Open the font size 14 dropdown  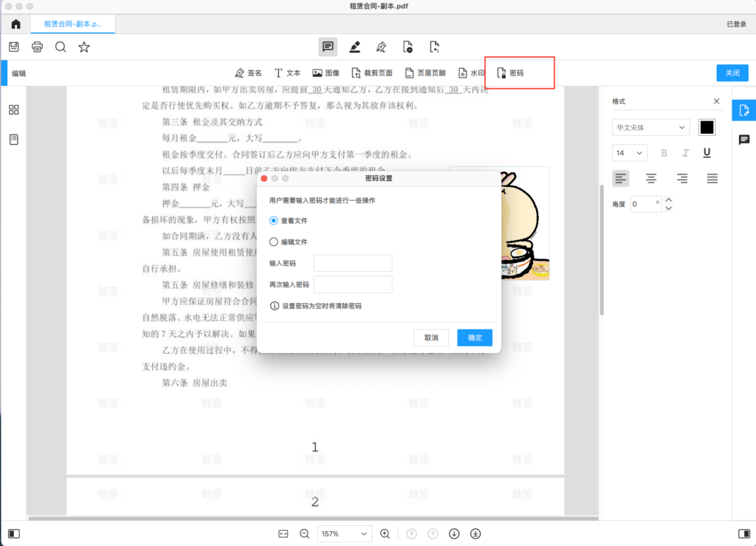click(x=629, y=153)
